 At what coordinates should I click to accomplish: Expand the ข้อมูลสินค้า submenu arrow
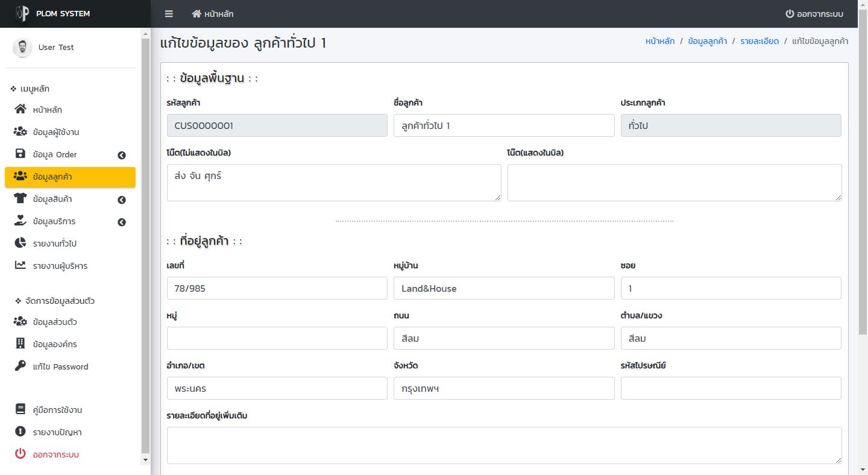122,200
